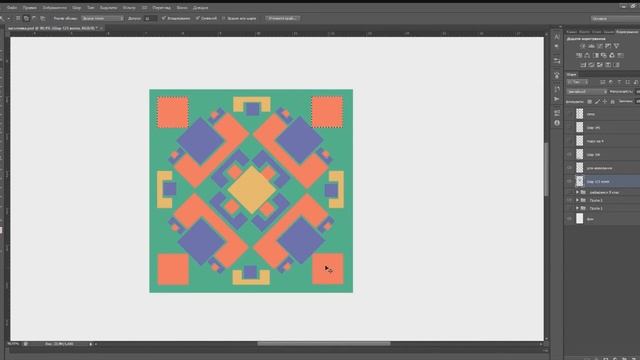The height and width of the screenshot is (360, 640).
Task: Select the Subtract from Selection mode icon
Action: tap(34, 18)
